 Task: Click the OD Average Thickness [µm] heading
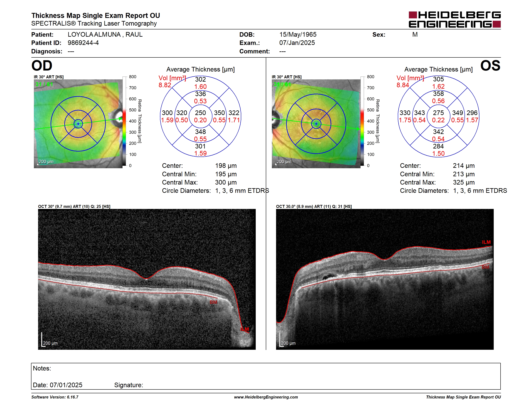pos(201,69)
